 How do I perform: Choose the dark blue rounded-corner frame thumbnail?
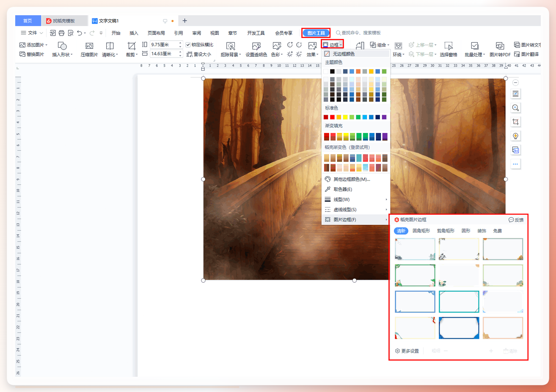[459, 328]
